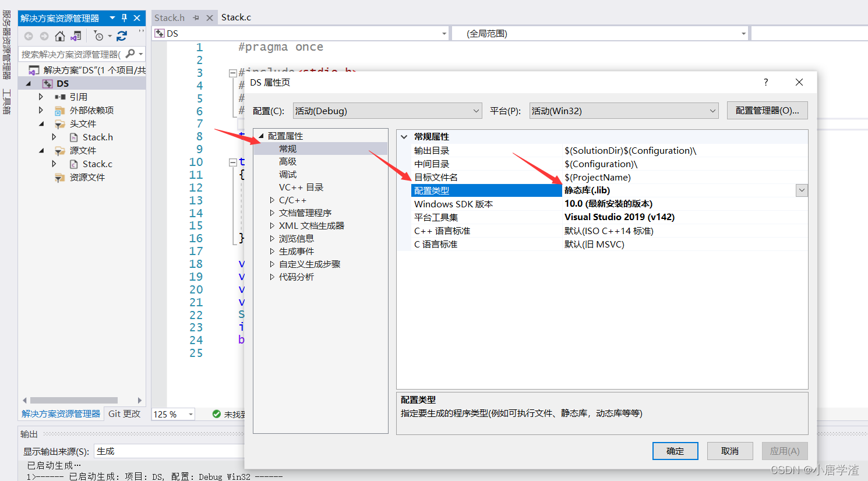The image size is (868, 481).
Task: Collapse the code fold at line 10
Action: click(x=233, y=162)
